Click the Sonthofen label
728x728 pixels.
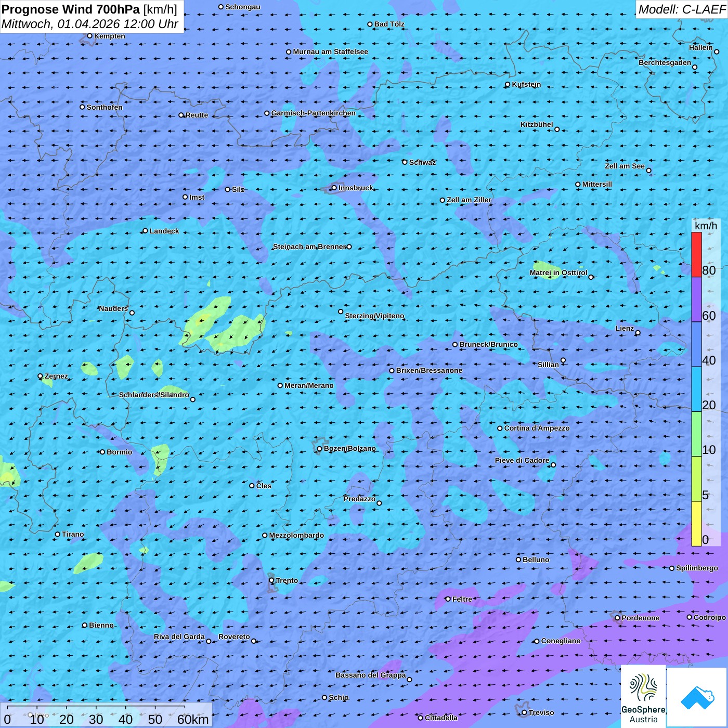105,107
